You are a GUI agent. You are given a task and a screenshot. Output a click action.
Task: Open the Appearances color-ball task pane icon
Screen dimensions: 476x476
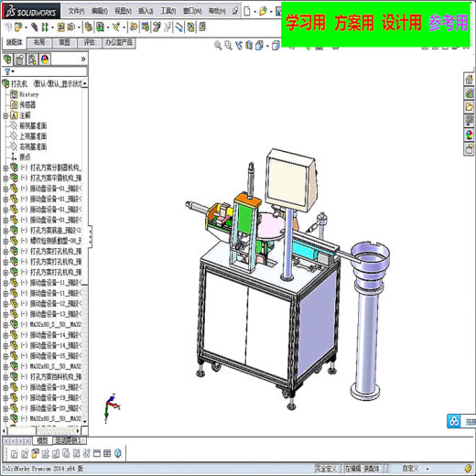click(469, 135)
